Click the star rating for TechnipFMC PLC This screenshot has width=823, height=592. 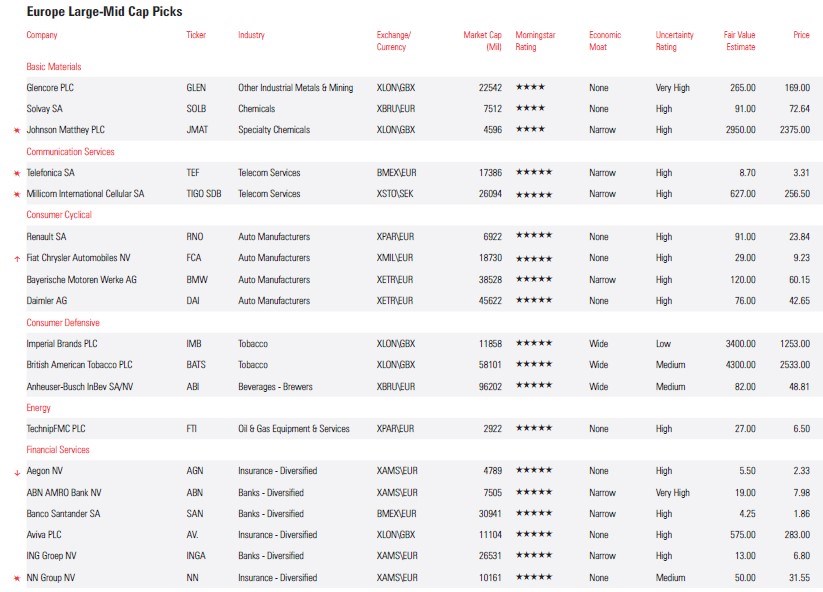point(534,429)
